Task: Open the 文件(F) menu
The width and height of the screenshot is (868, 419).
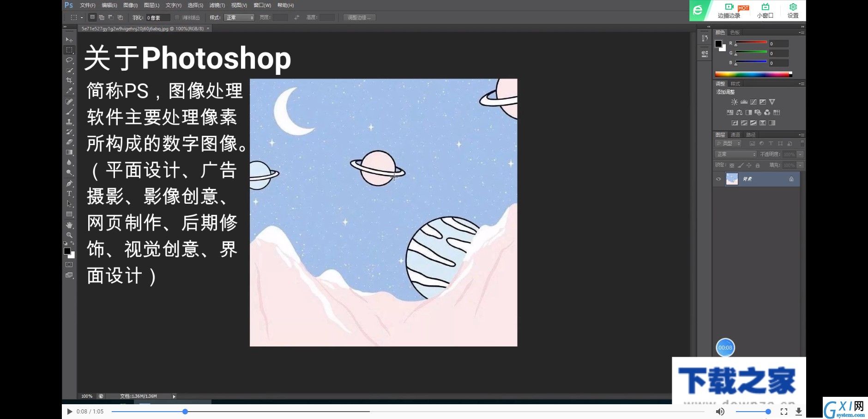Action: point(87,5)
